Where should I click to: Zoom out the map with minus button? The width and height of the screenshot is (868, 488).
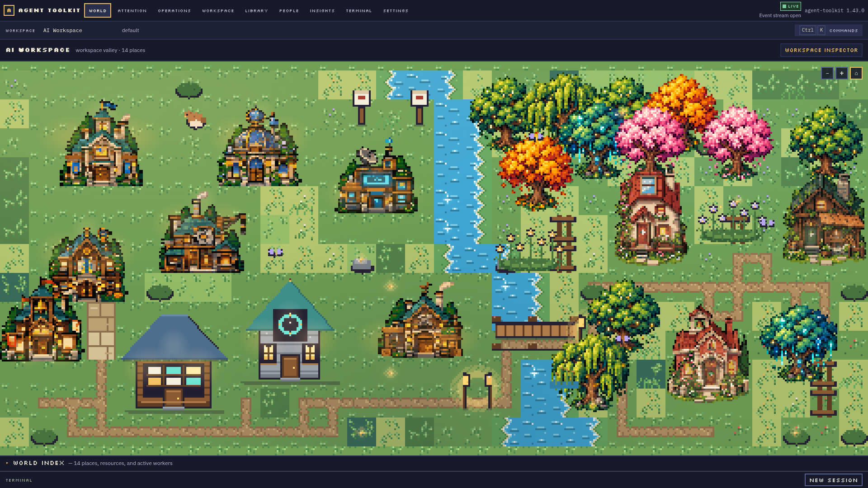[x=827, y=73]
